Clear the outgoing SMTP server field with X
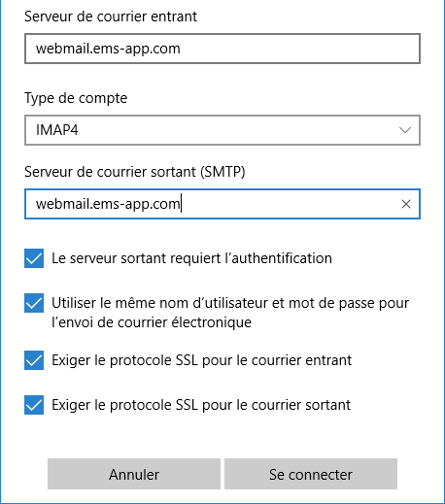This screenshot has width=445, height=504. click(406, 204)
